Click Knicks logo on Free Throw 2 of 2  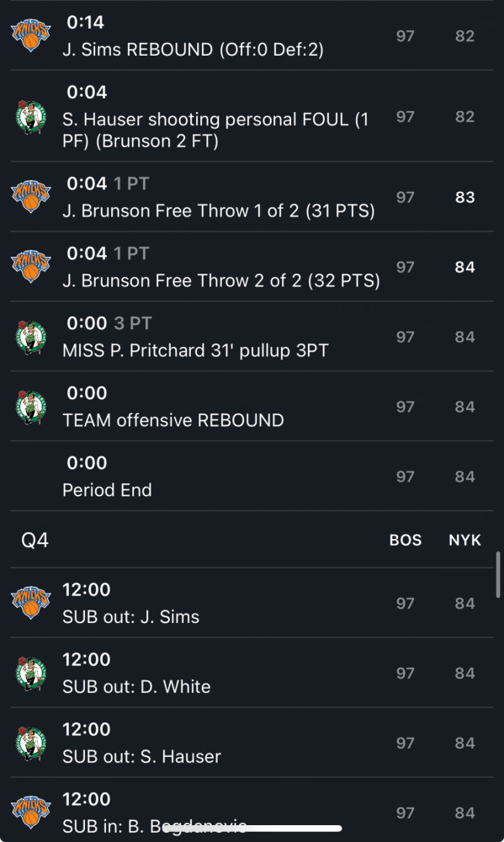tap(31, 266)
